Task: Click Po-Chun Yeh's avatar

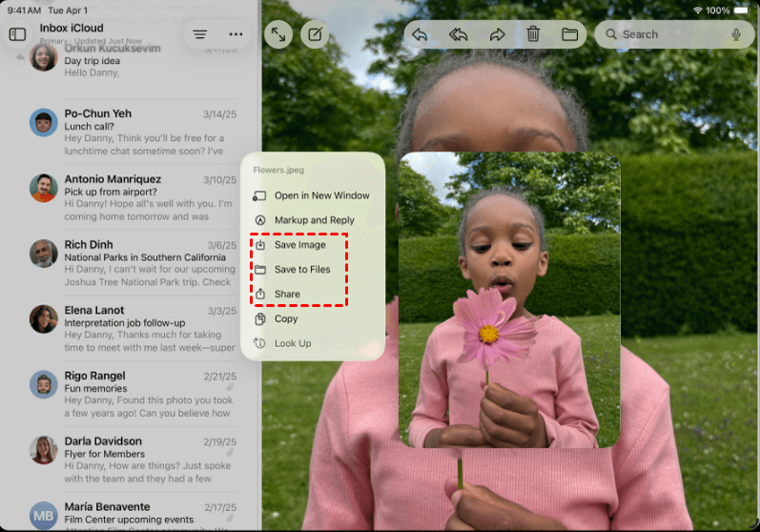Action: [x=44, y=122]
